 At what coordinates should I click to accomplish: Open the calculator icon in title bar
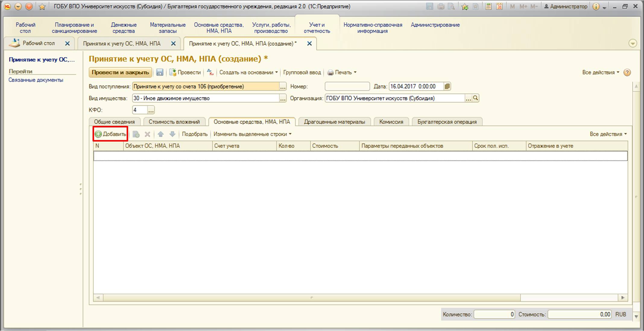click(488, 6)
